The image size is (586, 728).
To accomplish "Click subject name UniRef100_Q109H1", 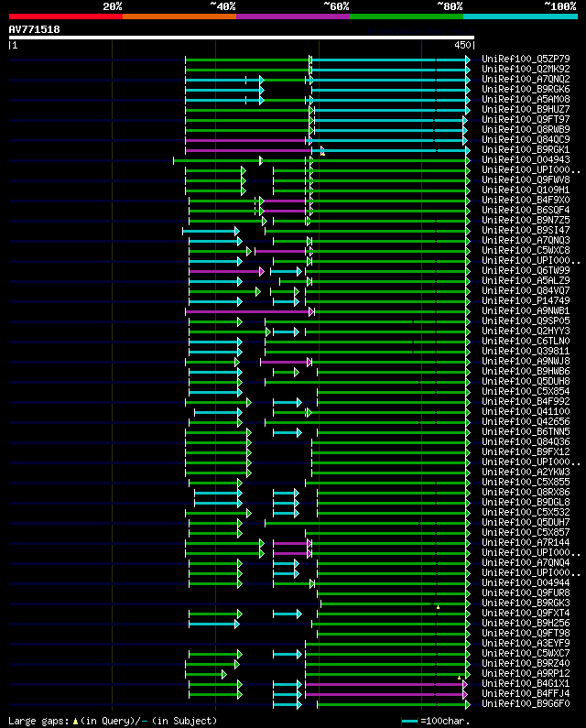I will tap(526, 190).
